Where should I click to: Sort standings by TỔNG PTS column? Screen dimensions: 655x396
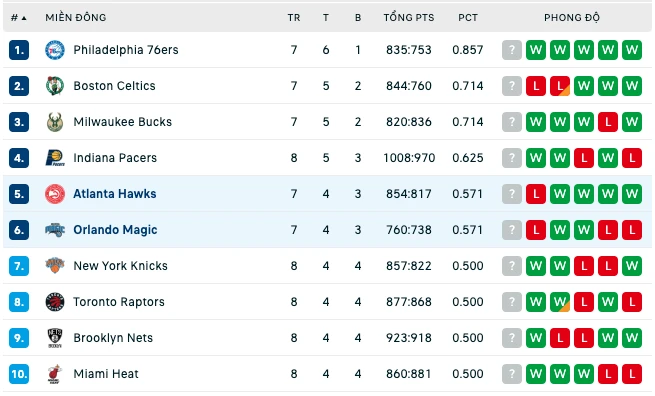(x=409, y=18)
